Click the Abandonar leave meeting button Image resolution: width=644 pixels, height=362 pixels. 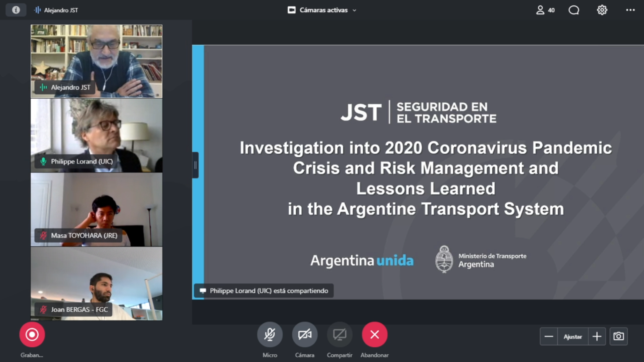pyautogui.click(x=374, y=334)
